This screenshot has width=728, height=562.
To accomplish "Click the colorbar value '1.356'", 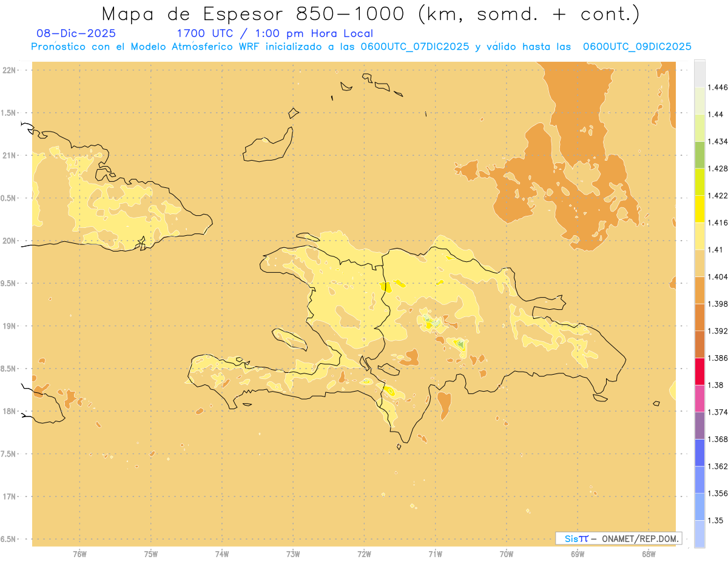I will (718, 493).
